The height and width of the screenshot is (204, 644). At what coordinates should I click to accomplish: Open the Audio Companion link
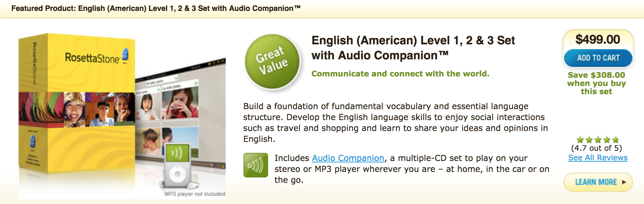coord(348,158)
